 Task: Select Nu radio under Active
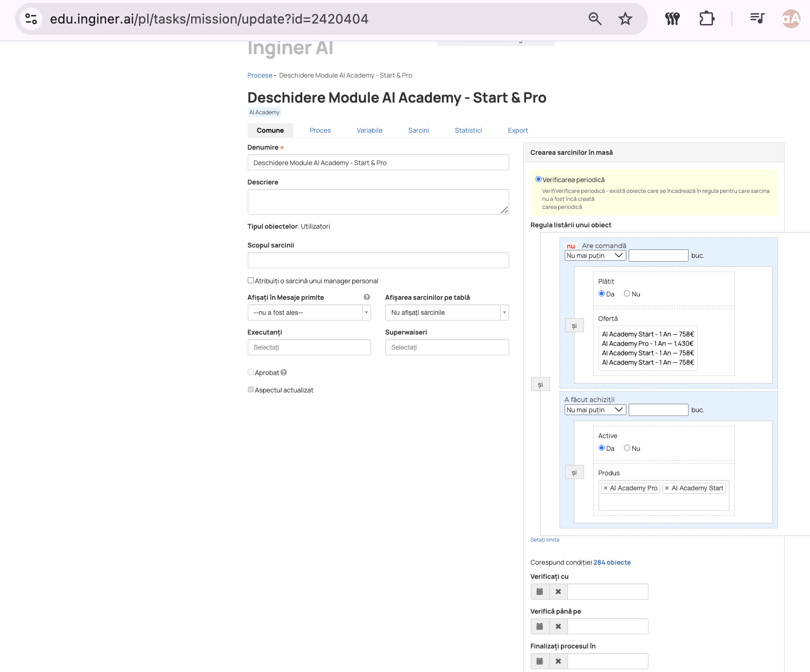pos(627,448)
